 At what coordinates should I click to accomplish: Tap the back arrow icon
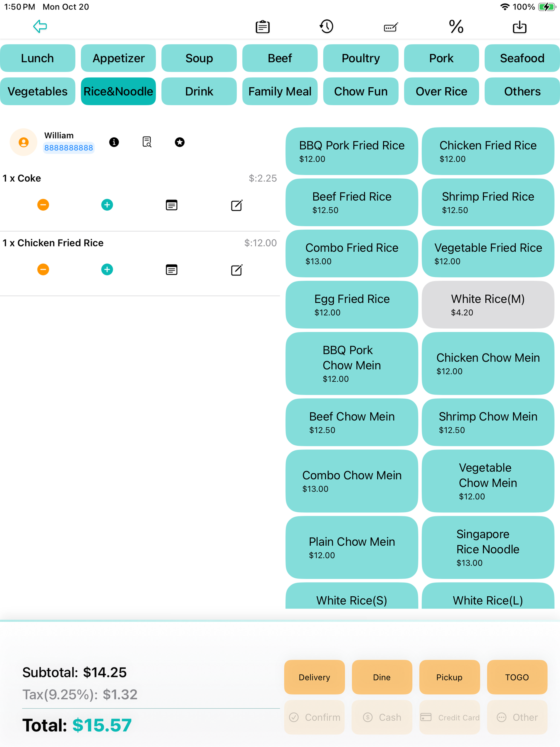pos(40,26)
